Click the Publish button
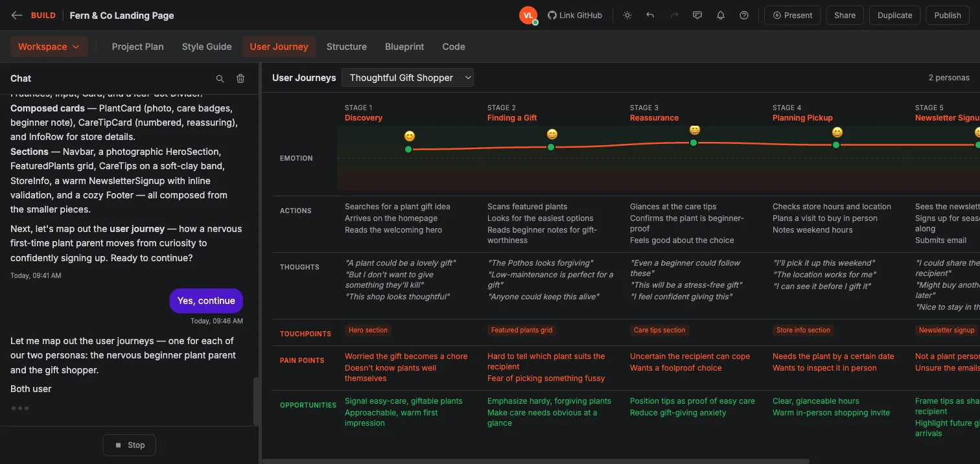The image size is (980, 464). pos(948,16)
